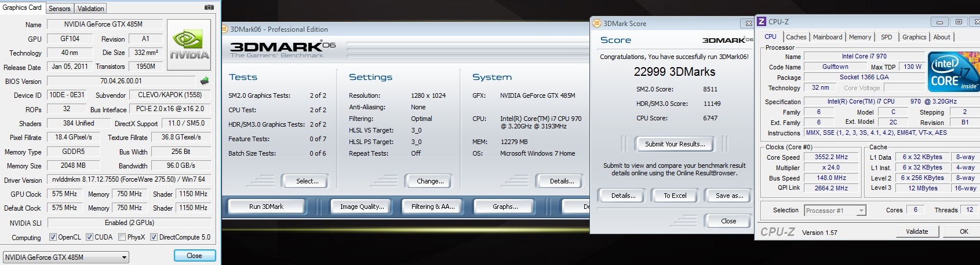Viewport: 980px width, 265px height.
Task: Close the 3DMark Score window with X
Action: pyautogui.click(x=748, y=24)
